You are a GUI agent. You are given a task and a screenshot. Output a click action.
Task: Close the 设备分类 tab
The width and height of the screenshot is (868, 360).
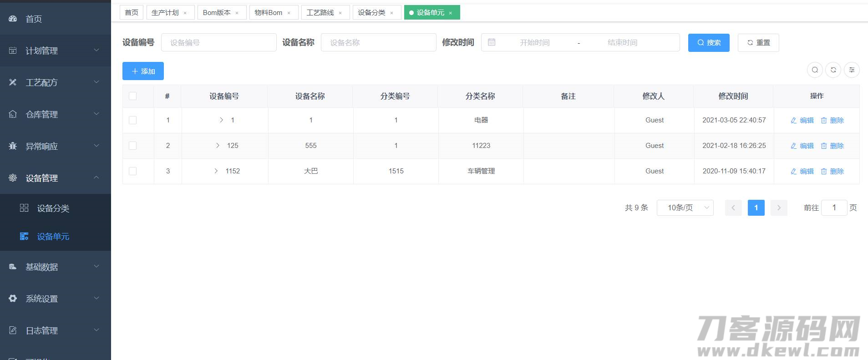pyautogui.click(x=391, y=13)
